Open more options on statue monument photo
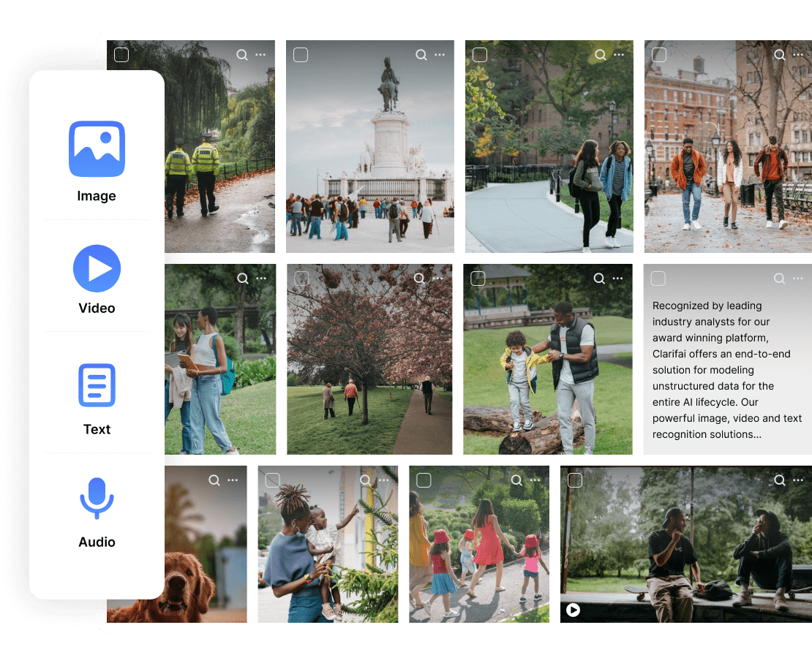 coord(440,55)
